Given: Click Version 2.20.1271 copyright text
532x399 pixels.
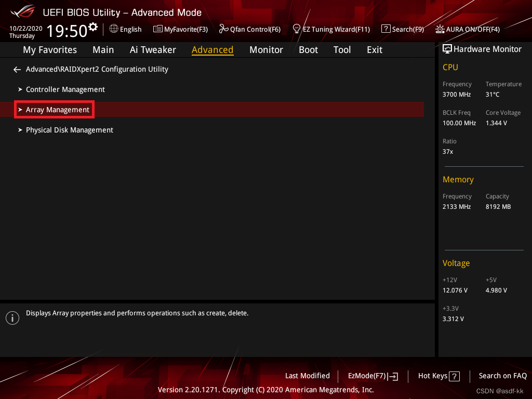Looking at the screenshot, I should tap(265, 390).
